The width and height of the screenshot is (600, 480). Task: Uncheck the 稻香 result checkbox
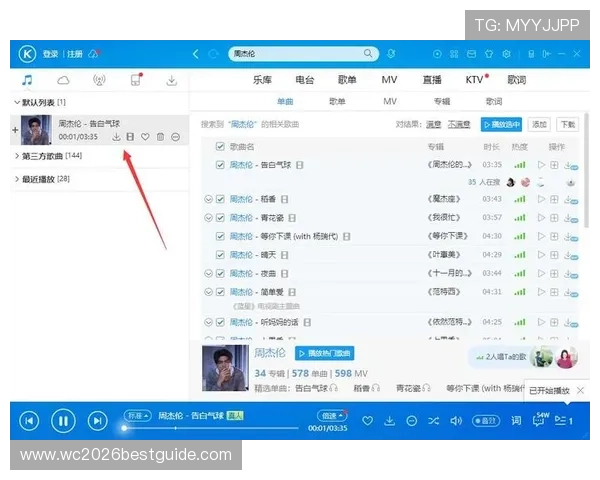click(x=220, y=199)
